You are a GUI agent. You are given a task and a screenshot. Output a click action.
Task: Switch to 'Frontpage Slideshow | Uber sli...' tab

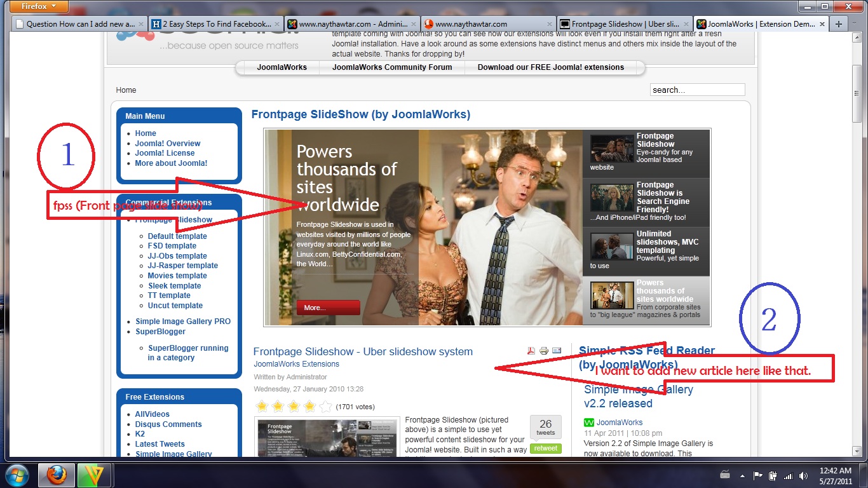pos(625,24)
